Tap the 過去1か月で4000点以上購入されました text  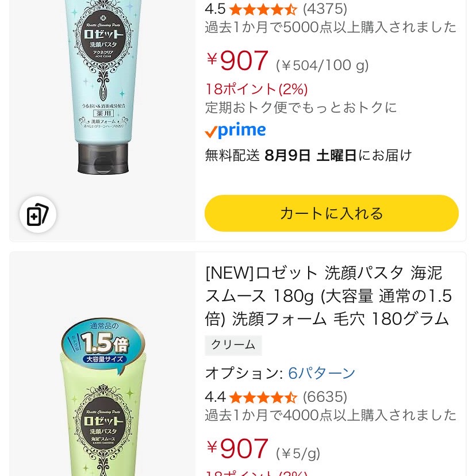[331, 415]
